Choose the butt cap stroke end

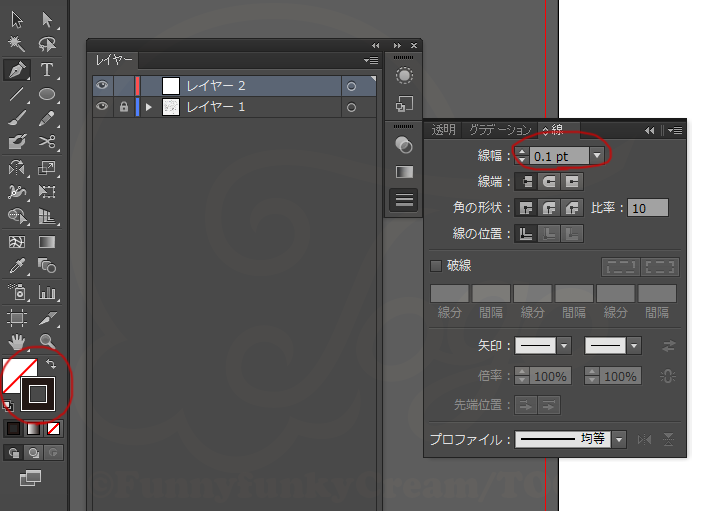point(526,182)
